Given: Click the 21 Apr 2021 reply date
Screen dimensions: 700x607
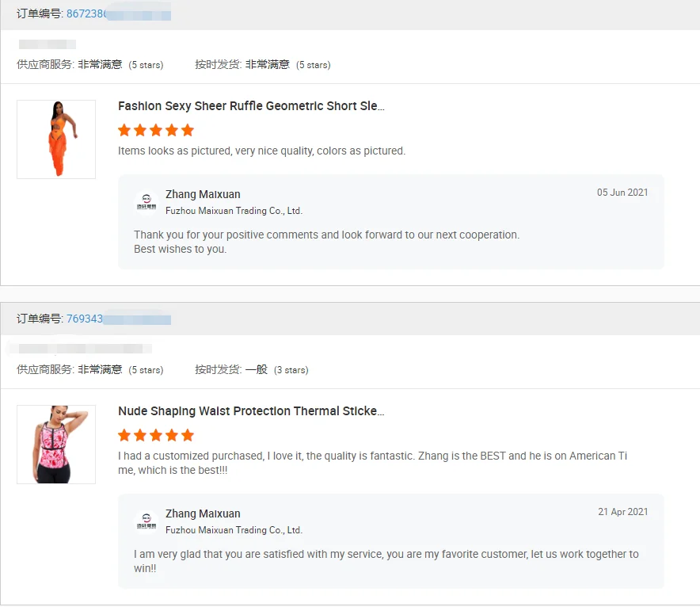Looking at the screenshot, I should (622, 512).
